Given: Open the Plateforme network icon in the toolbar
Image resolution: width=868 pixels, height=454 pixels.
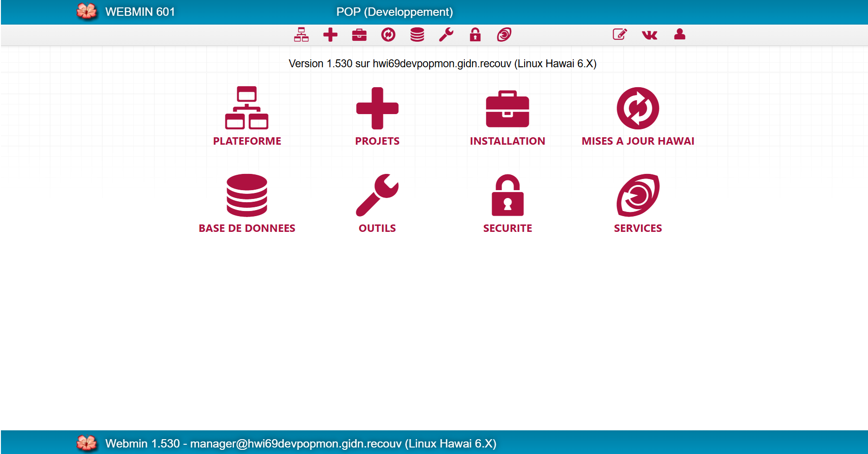Looking at the screenshot, I should pos(302,34).
